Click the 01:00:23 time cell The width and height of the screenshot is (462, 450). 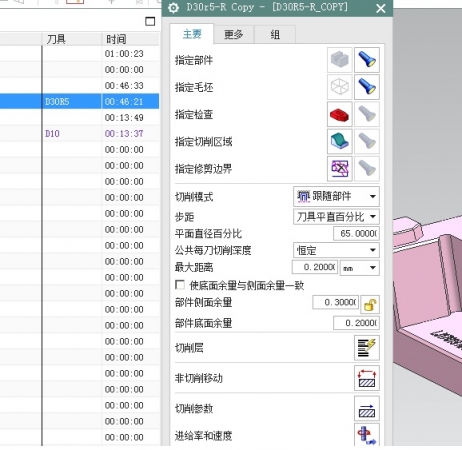[x=130, y=53]
